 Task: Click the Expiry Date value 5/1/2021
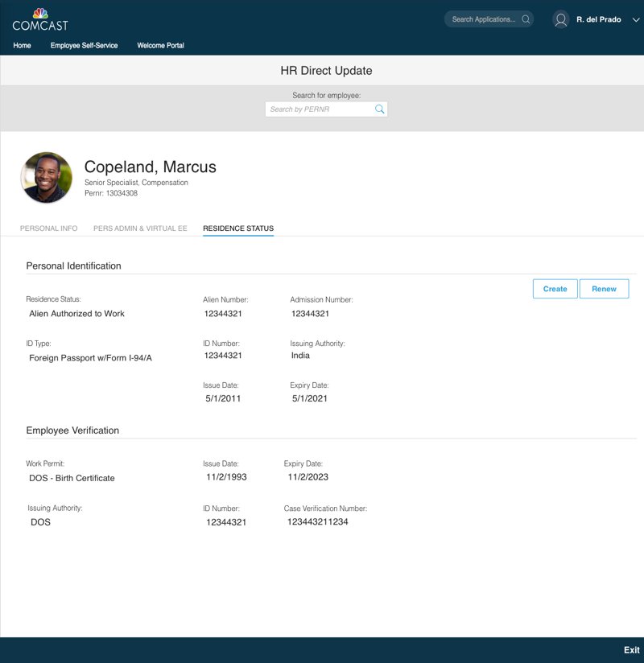click(x=310, y=398)
